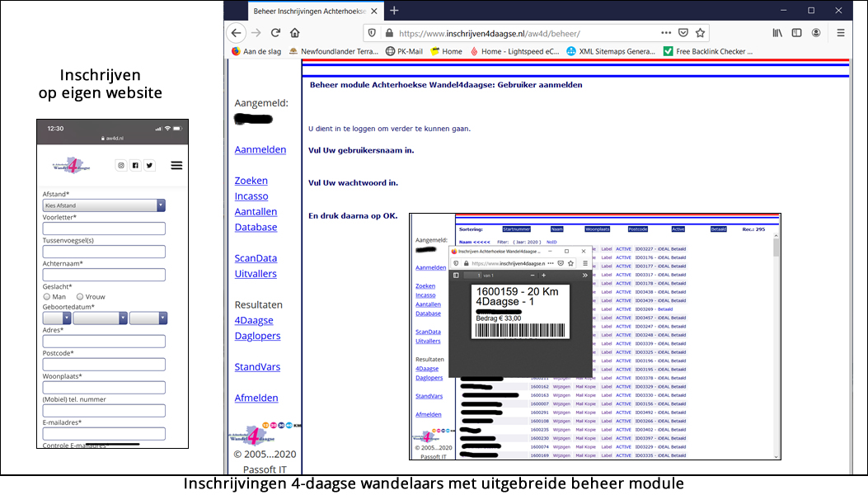Go back in main Firefox window
The width and height of the screenshot is (868, 495).
(237, 33)
